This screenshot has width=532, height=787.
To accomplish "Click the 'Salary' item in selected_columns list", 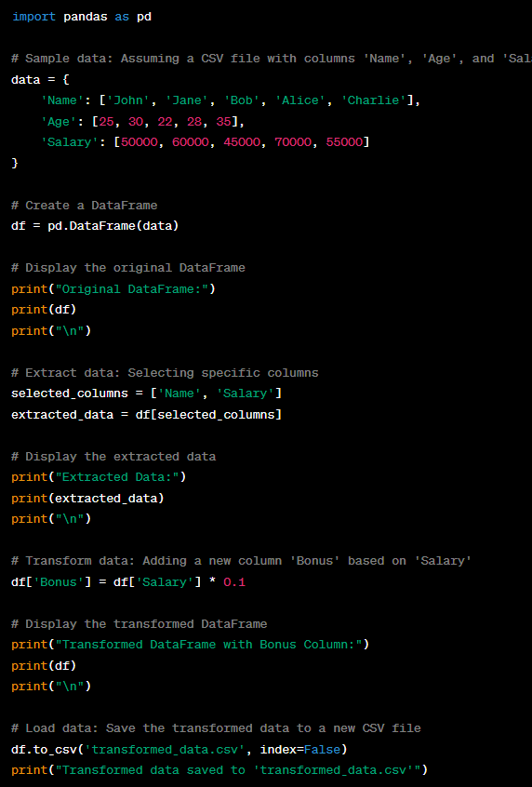I will pos(245,393).
